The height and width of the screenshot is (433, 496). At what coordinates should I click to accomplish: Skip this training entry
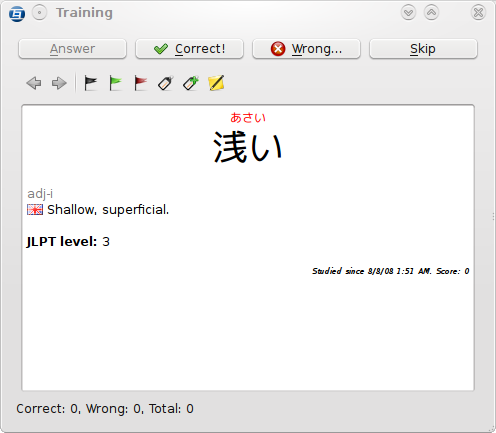pyautogui.click(x=423, y=49)
